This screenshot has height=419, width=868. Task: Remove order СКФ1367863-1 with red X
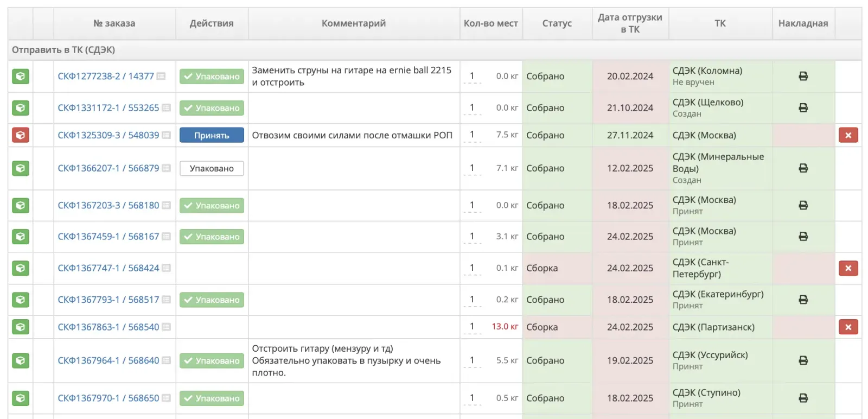(x=848, y=327)
